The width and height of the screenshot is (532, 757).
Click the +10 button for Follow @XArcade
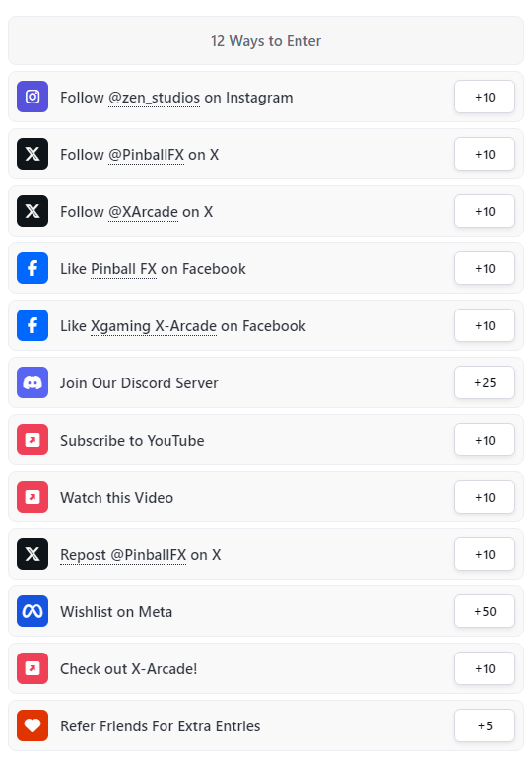click(485, 211)
